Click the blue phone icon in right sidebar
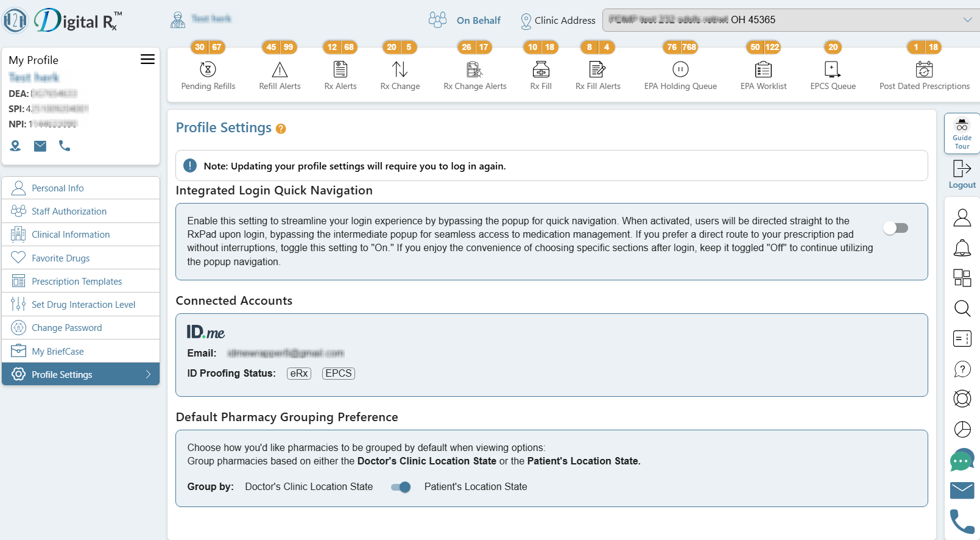 (962, 522)
